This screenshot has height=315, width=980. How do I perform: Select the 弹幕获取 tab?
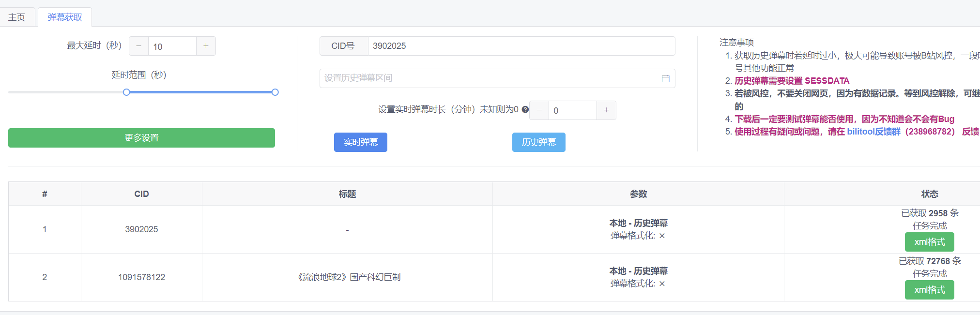coord(65,17)
